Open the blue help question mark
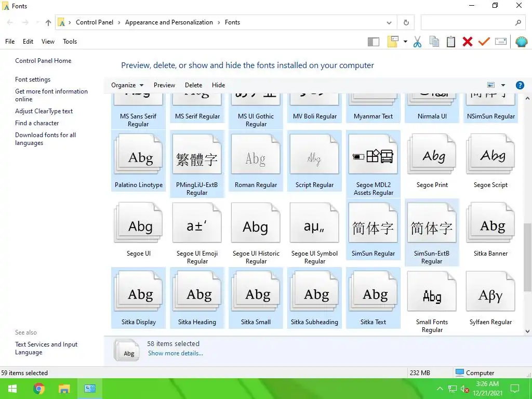This screenshot has width=532, height=399. click(x=520, y=85)
